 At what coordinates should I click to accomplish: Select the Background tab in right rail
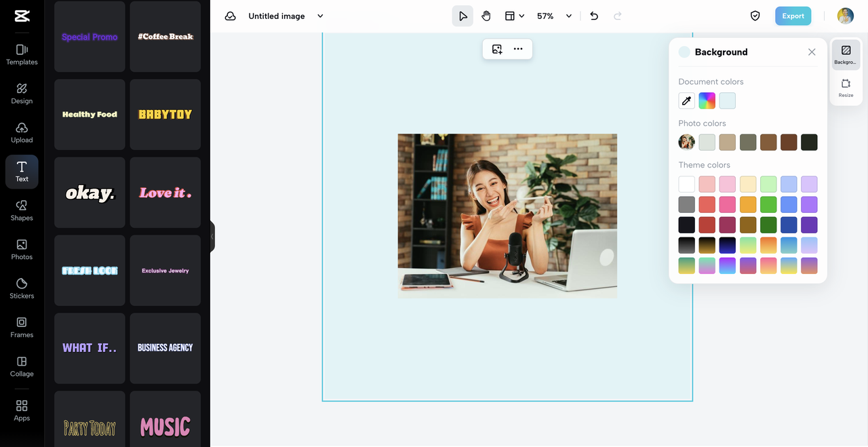(846, 55)
